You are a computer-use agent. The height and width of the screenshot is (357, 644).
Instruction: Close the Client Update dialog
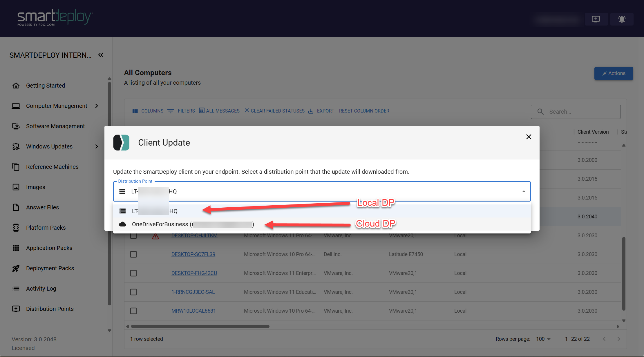529,137
